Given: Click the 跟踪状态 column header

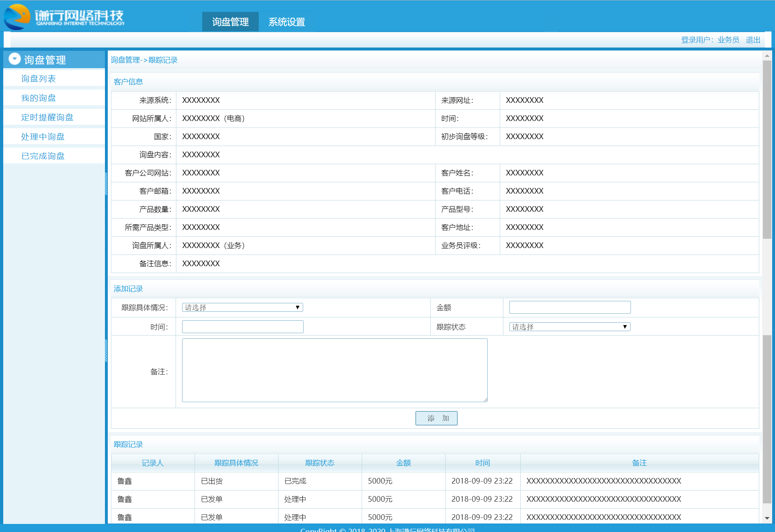Looking at the screenshot, I should coord(320,463).
